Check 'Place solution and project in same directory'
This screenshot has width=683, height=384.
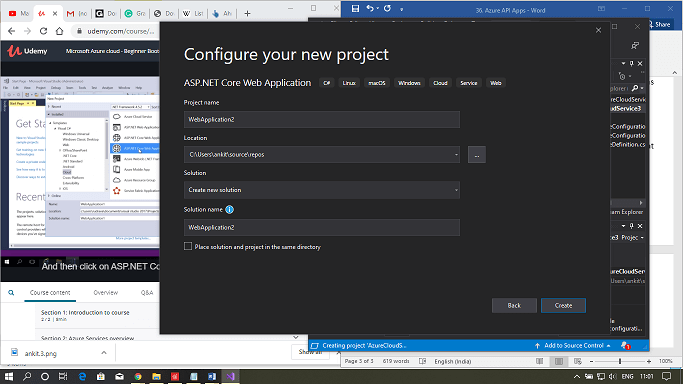tap(188, 246)
